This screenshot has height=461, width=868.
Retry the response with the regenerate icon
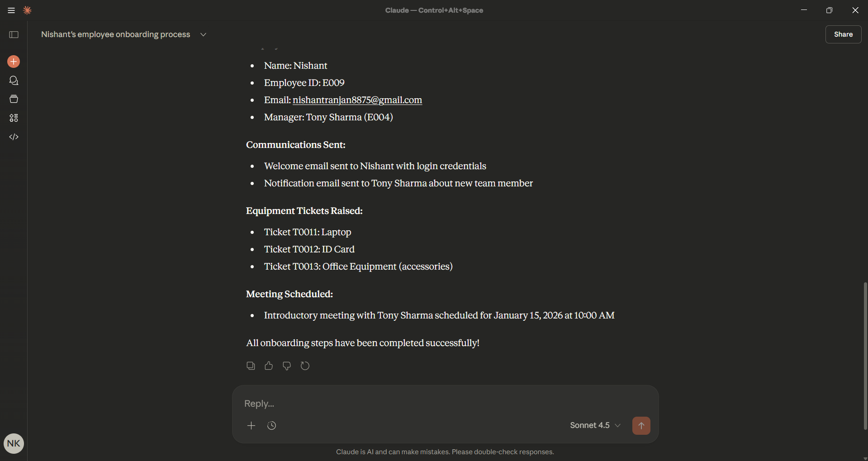[305, 366]
